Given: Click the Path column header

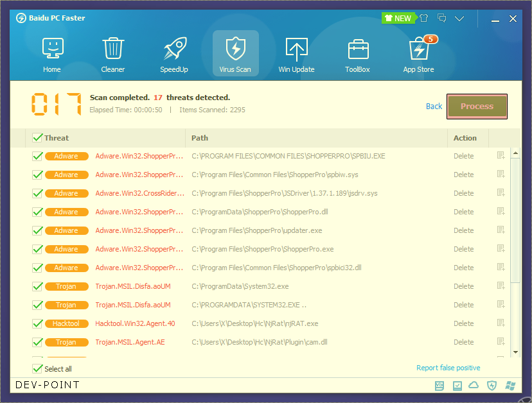Looking at the screenshot, I should [x=316, y=138].
